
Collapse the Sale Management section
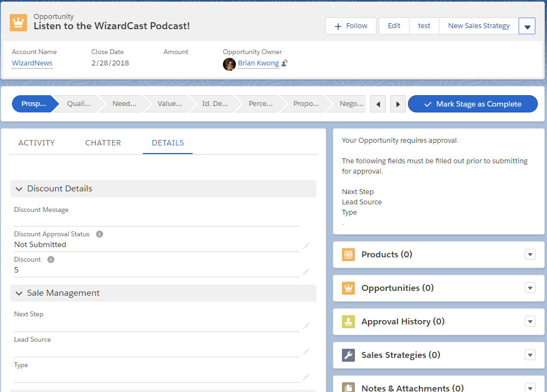coord(19,293)
